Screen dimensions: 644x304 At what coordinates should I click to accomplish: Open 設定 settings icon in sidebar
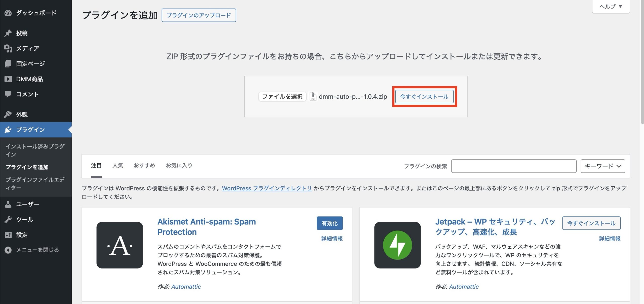pos(8,235)
